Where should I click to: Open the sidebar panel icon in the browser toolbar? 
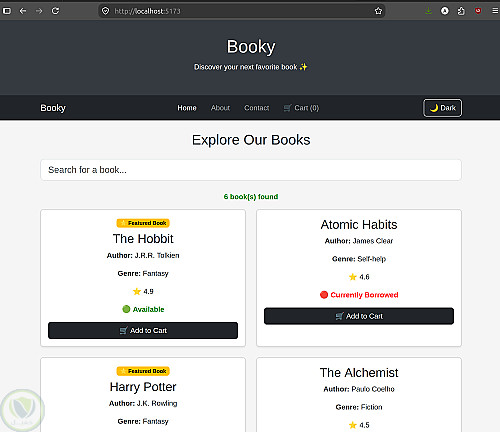tap(7, 11)
